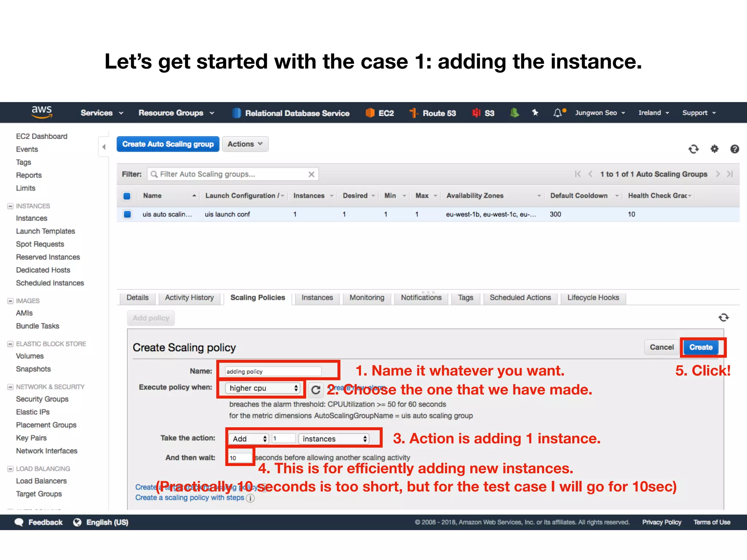Sort the table by Name column
747x560 pixels.
(169, 196)
